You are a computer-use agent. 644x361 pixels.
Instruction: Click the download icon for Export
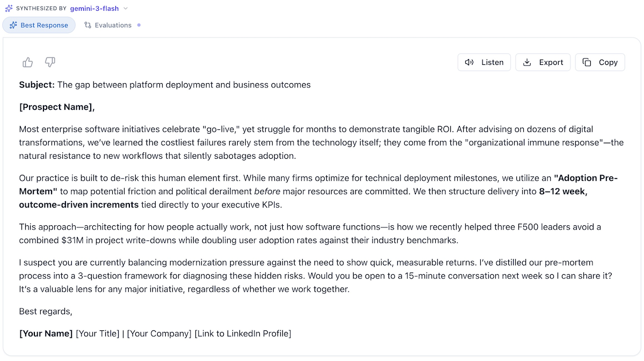527,62
